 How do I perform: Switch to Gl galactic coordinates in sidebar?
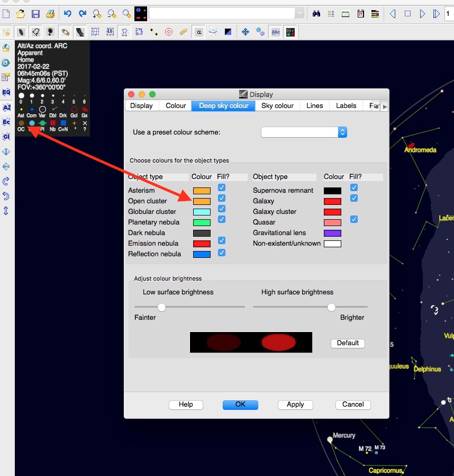tap(6, 137)
